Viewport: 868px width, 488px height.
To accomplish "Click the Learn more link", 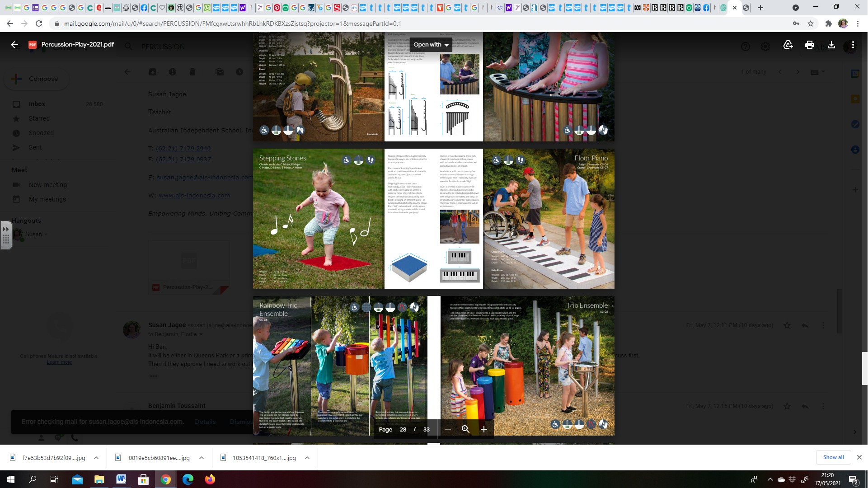I will tap(59, 362).
